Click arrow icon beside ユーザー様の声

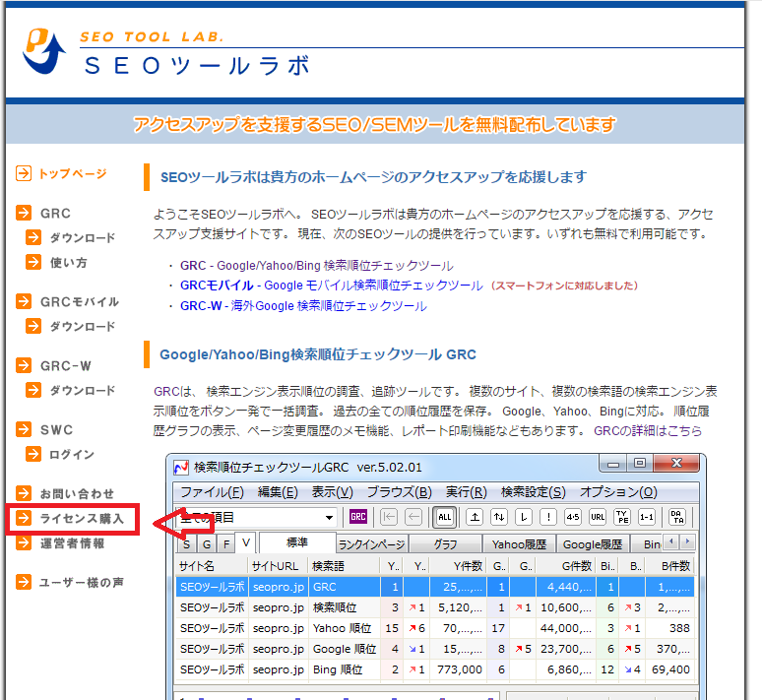pyautogui.click(x=24, y=582)
